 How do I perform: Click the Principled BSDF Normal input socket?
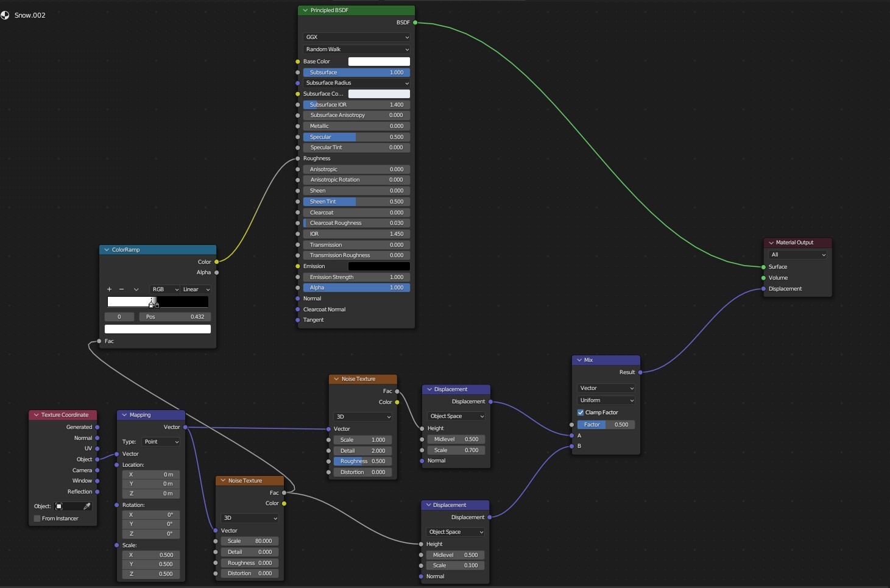[x=298, y=299]
